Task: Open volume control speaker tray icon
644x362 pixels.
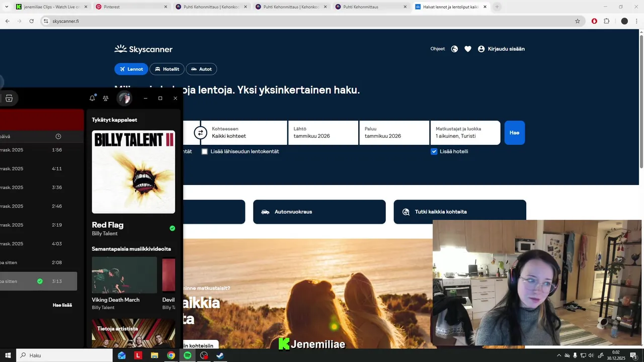Action: (591, 355)
